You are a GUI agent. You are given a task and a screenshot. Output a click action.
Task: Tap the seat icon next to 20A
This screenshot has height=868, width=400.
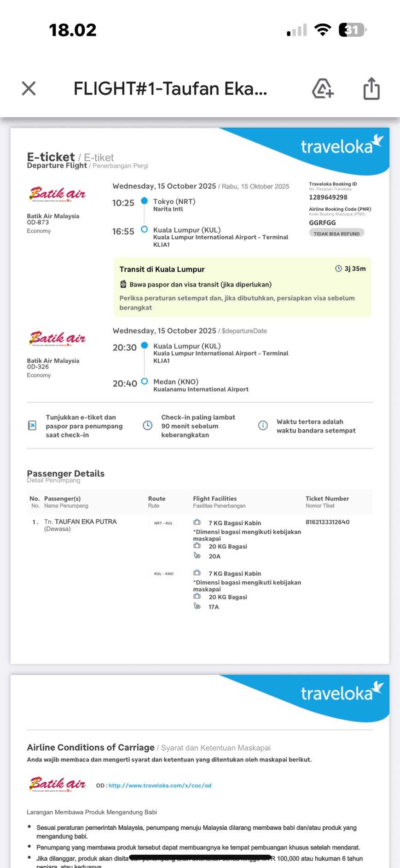(x=197, y=556)
